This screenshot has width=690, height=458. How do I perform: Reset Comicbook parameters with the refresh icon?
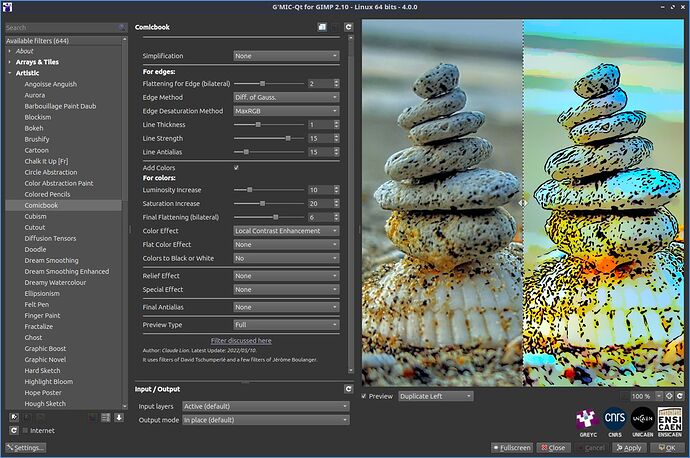point(349,27)
